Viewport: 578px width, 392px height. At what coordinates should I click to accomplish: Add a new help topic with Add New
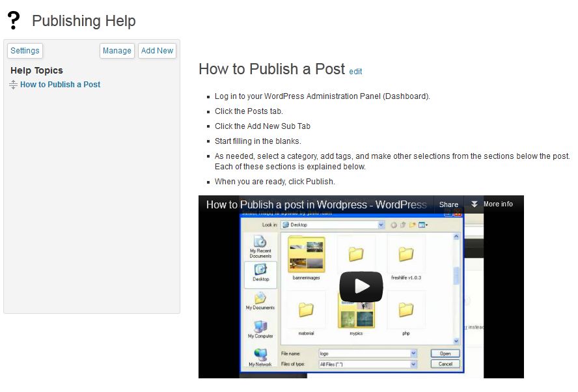(157, 51)
